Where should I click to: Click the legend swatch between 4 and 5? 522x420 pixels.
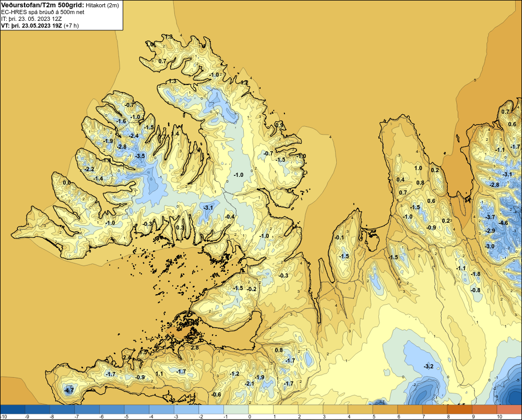coord(361,409)
